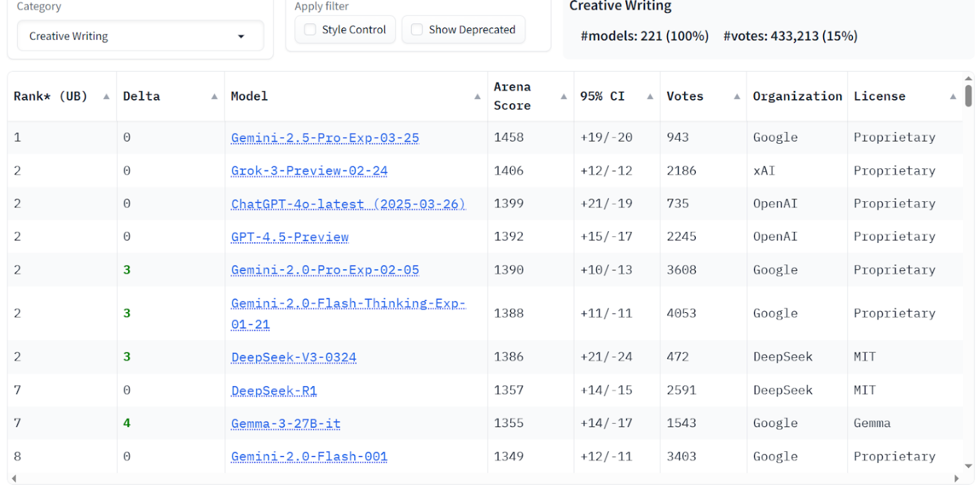
Task: Click the xAI organization cell
Action: pyautogui.click(x=764, y=170)
